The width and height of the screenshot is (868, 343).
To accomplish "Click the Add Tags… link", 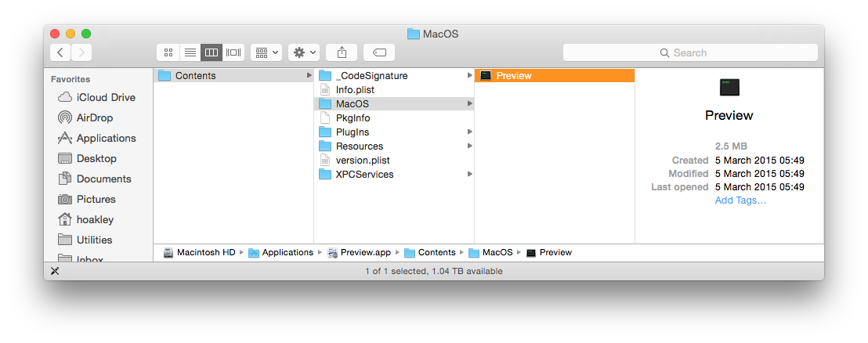I will (740, 200).
